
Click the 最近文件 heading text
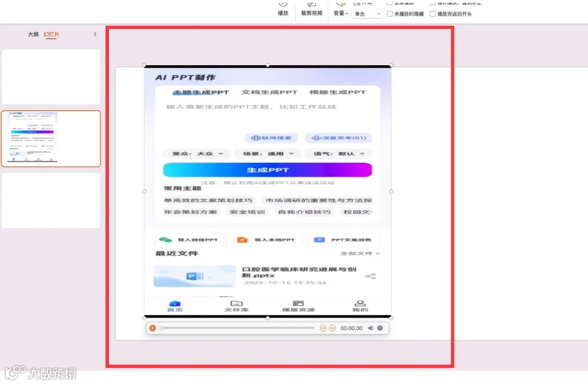(177, 253)
